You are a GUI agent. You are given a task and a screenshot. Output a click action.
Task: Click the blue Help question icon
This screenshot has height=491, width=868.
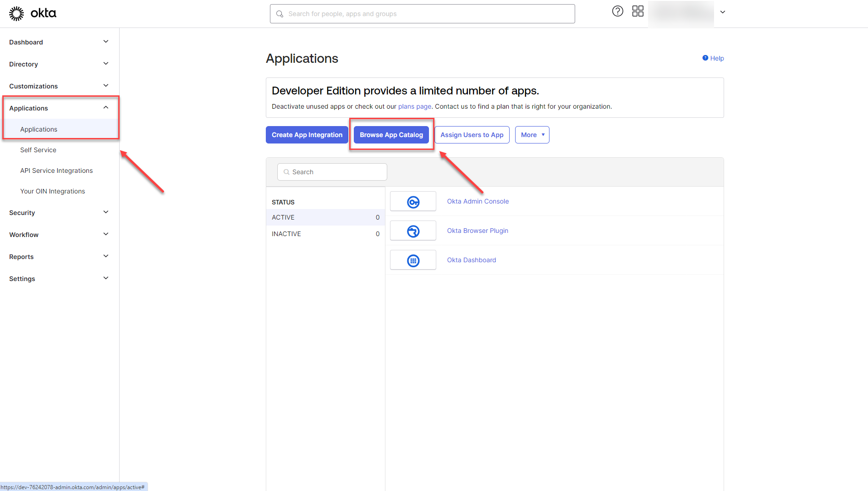(705, 58)
